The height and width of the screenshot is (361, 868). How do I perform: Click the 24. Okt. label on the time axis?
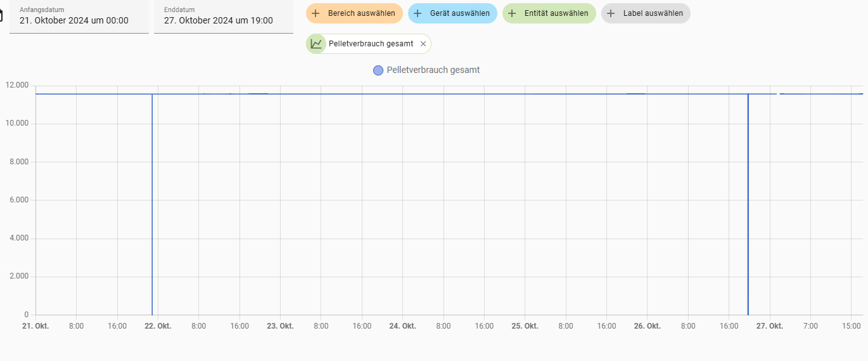[x=402, y=326]
